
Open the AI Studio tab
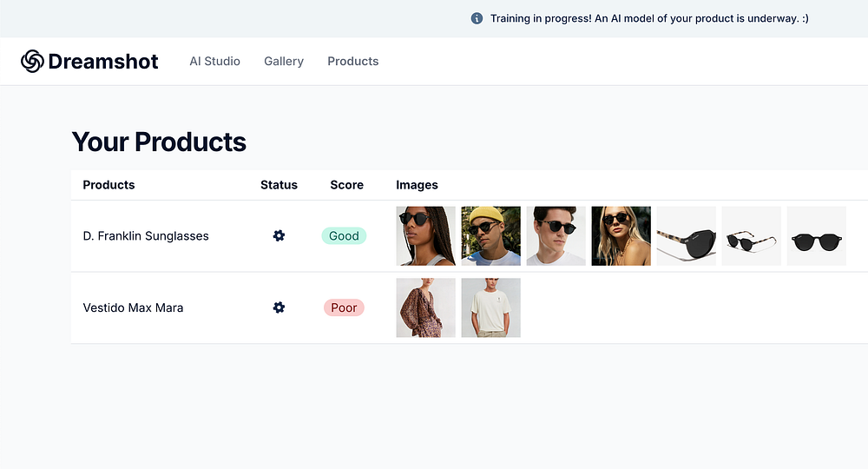pos(214,61)
